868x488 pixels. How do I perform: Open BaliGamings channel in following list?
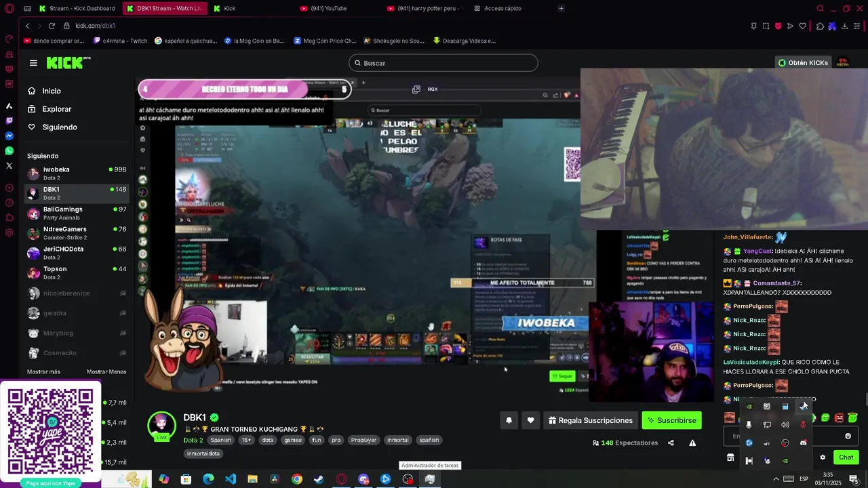click(77, 213)
